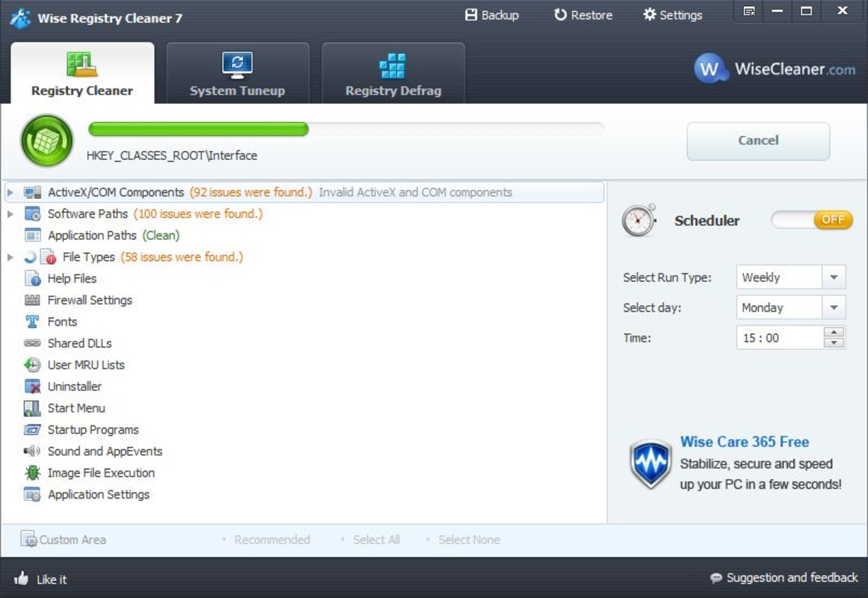Viewport: 868px width, 598px height.
Task: Click the File Types document icon
Action: 48,257
